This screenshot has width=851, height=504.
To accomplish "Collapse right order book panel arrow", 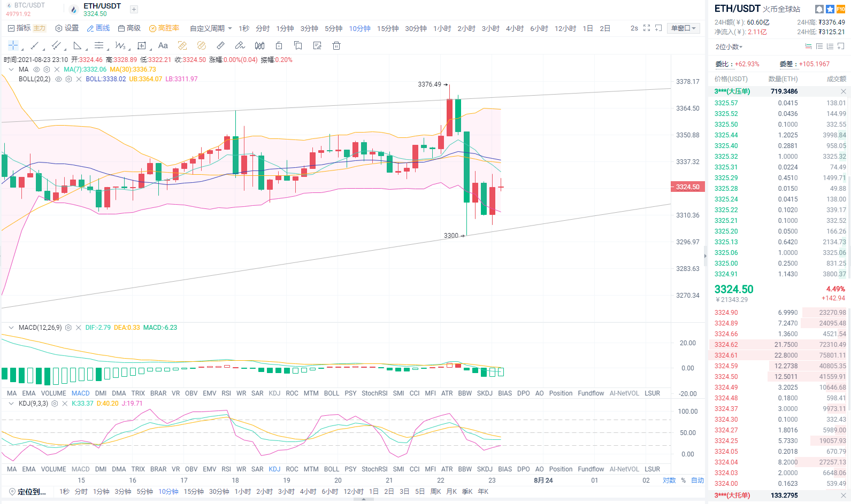I will (x=705, y=256).
